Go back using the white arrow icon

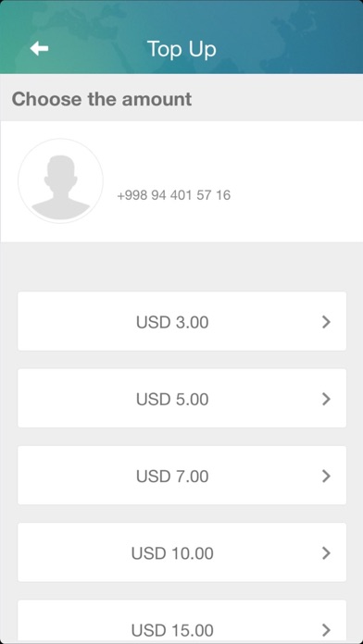[x=39, y=49]
